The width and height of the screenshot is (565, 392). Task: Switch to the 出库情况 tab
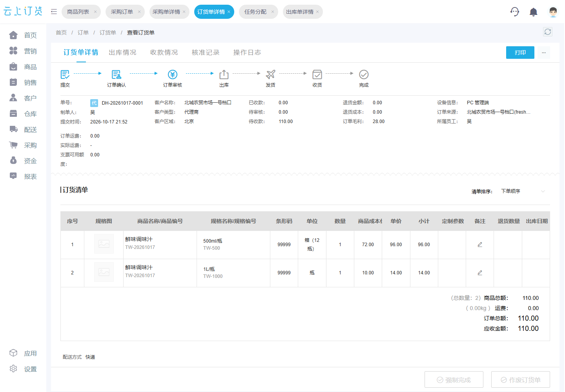[122, 53]
